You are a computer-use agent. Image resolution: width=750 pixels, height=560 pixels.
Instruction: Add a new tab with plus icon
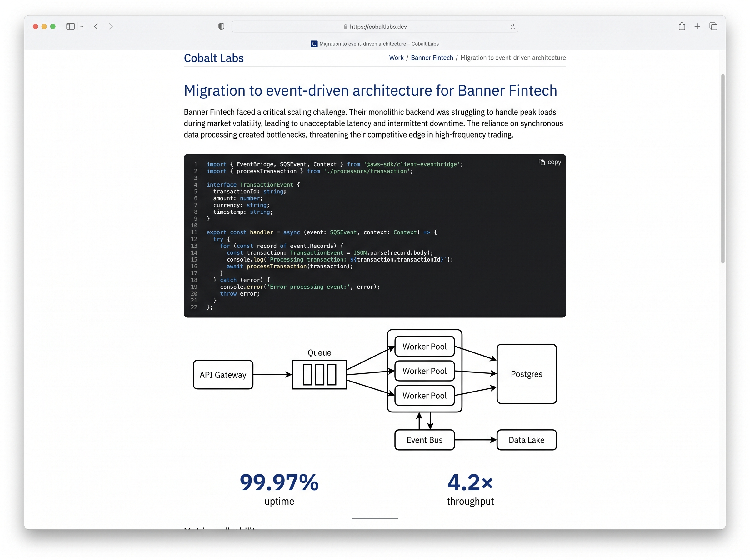pyautogui.click(x=697, y=26)
